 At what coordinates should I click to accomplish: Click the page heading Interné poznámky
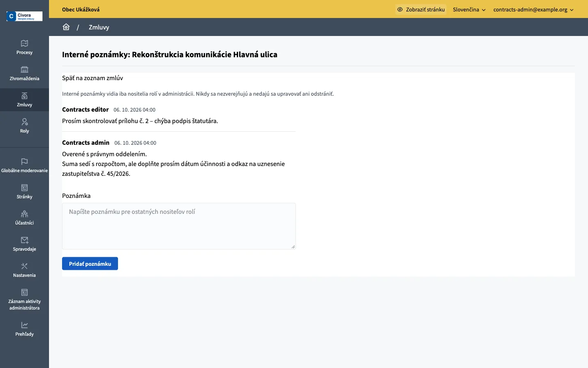pyautogui.click(x=169, y=55)
